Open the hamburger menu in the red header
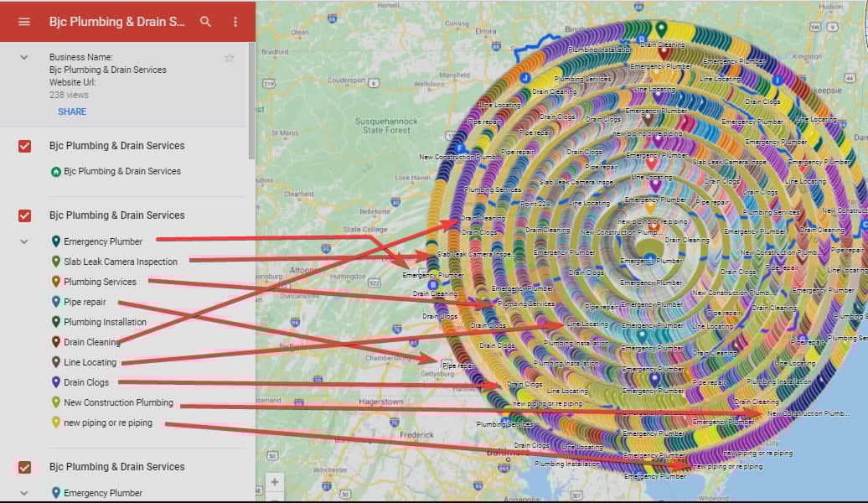The height and width of the screenshot is (503, 868). [x=23, y=21]
